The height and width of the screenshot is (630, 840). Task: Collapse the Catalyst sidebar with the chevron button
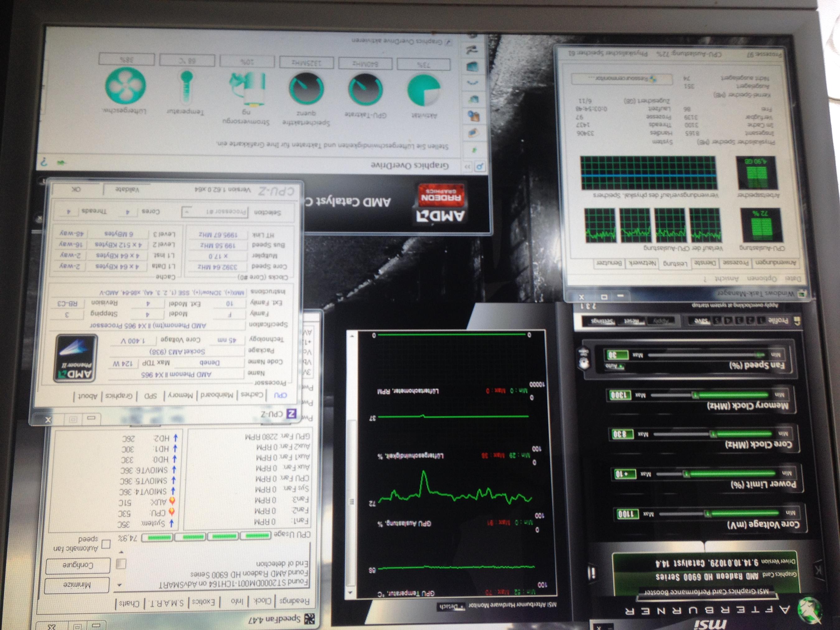467,166
